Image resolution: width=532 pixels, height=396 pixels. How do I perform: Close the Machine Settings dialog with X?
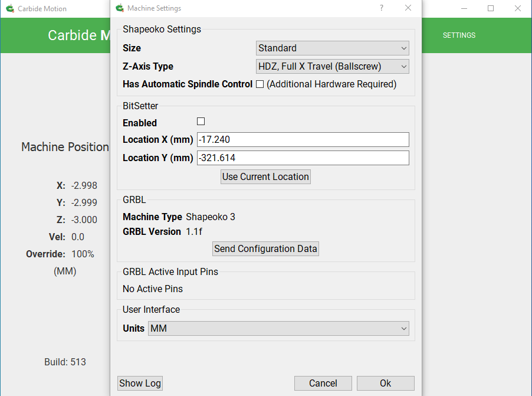[408, 8]
